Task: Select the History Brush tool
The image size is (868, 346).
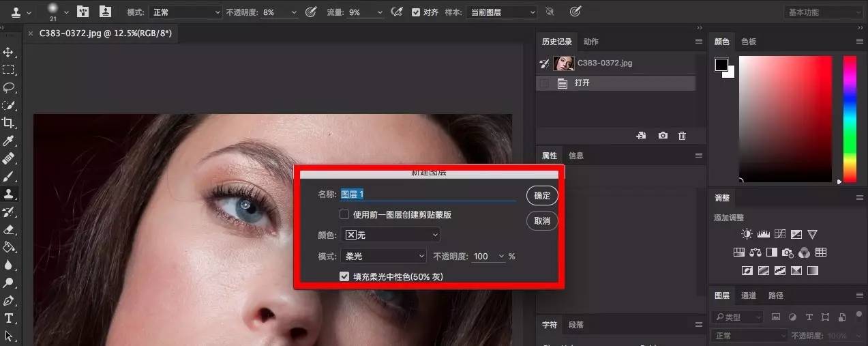Action: pos(9,212)
